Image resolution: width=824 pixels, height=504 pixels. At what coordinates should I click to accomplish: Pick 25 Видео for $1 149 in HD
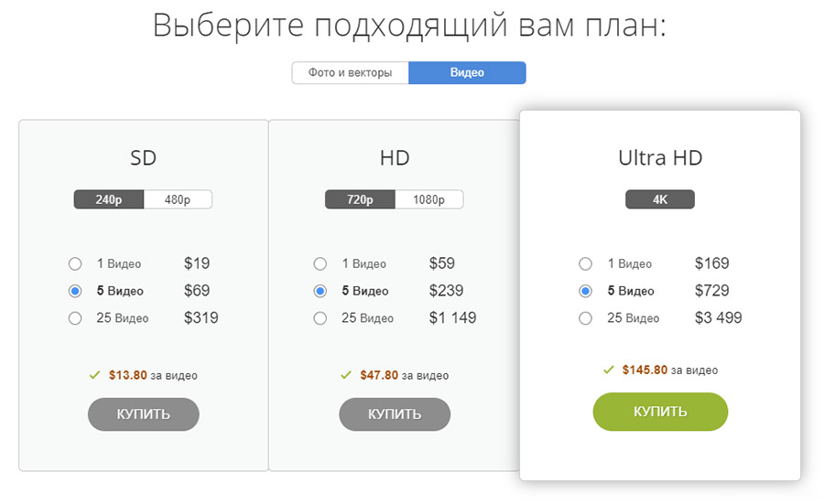pos(320,319)
